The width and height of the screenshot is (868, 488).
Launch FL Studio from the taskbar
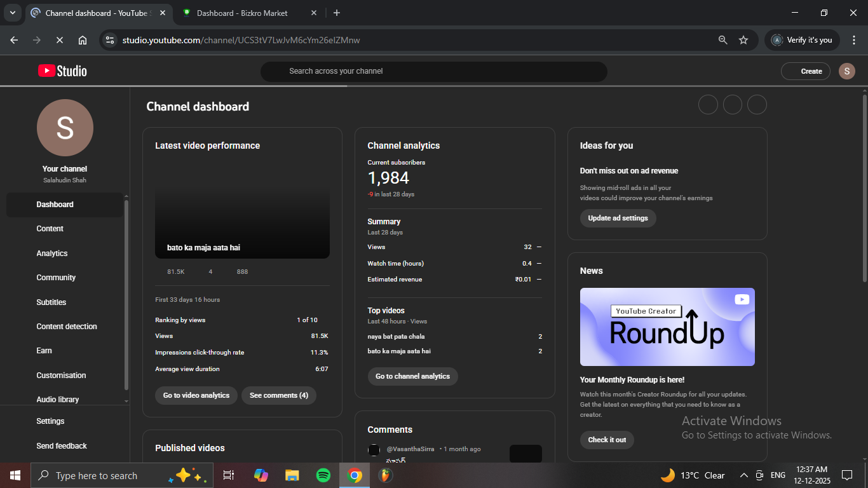(x=385, y=475)
